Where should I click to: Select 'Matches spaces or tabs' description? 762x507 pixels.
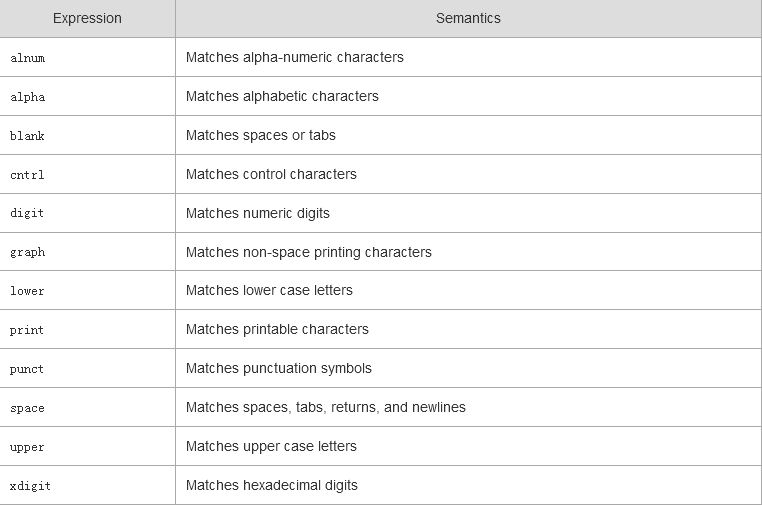click(261, 136)
